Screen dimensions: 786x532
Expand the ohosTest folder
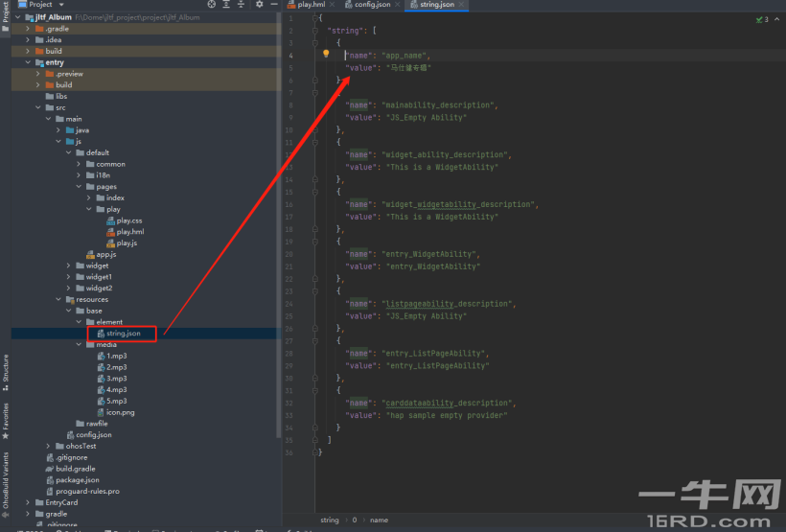[x=49, y=446]
